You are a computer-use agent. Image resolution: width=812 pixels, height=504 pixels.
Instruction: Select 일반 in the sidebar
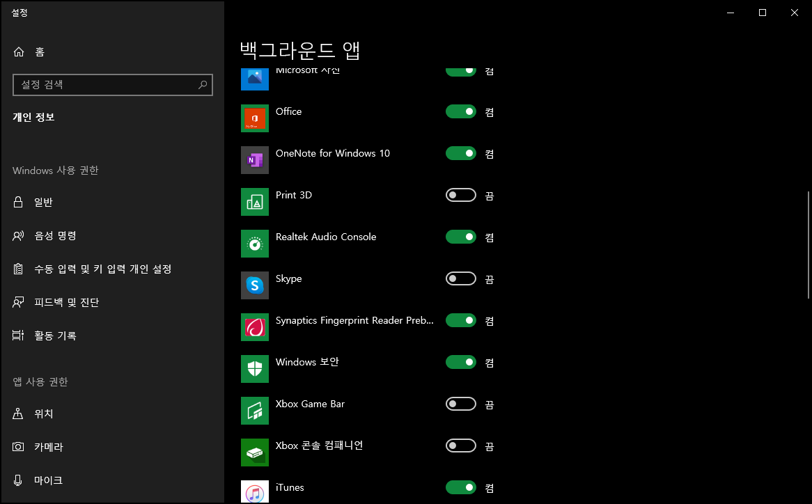click(112, 203)
